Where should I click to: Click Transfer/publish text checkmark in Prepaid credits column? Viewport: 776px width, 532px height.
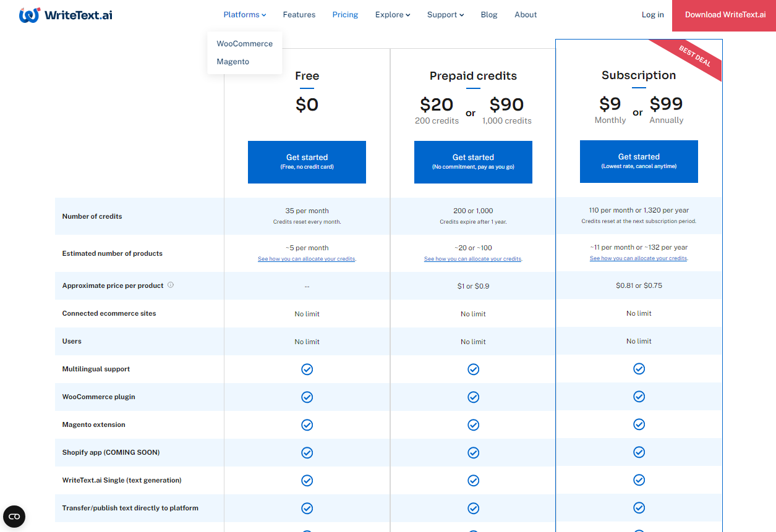click(473, 508)
